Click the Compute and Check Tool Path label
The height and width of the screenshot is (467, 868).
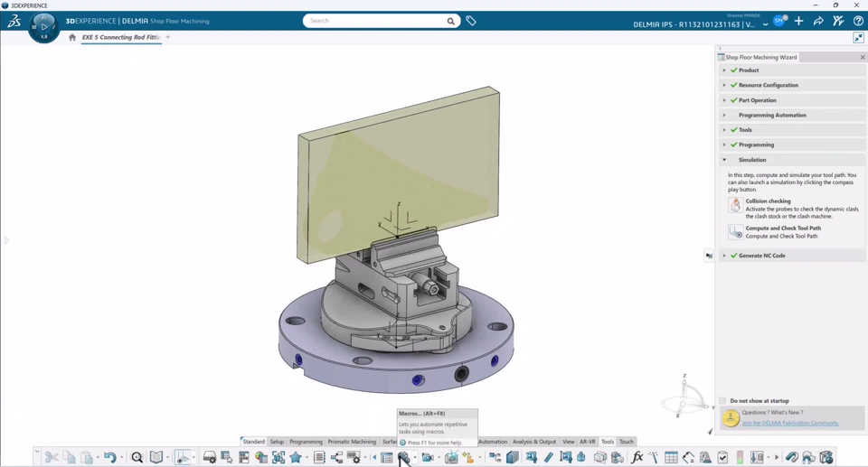[783, 228]
